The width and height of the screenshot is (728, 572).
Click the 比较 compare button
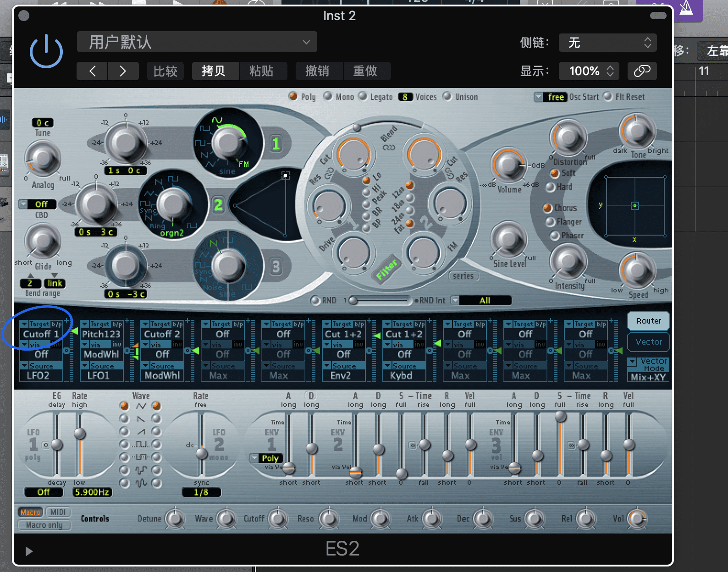coord(165,71)
